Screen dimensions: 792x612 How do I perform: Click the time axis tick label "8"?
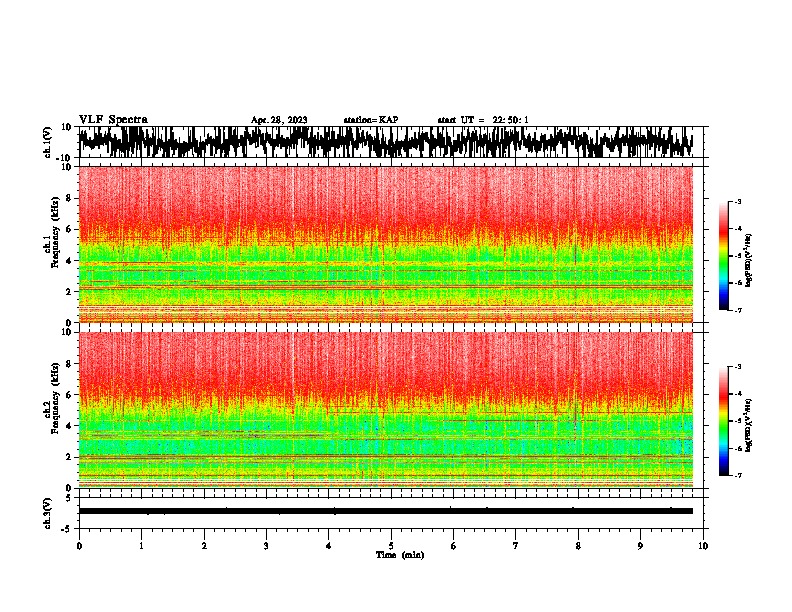tap(578, 546)
